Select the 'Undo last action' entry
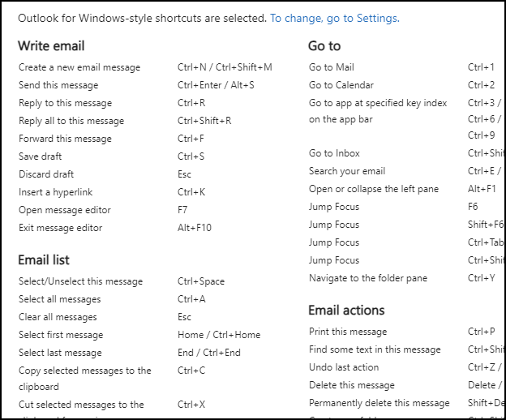This screenshot has height=420, width=506. tap(344, 367)
